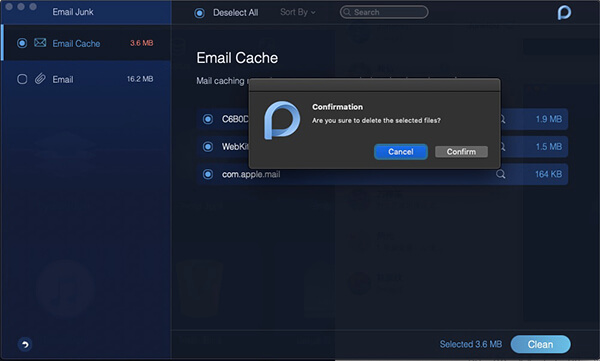Toggle selection of the WebKit row
Image resolution: width=600 pixels, height=361 pixels.
pyautogui.click(x=208, y=147)
